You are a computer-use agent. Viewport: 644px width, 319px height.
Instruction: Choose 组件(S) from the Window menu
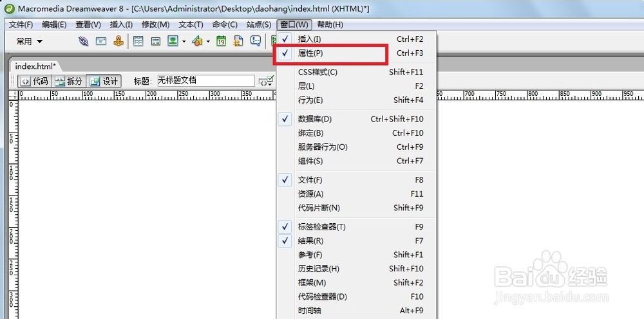coord(357,161)
